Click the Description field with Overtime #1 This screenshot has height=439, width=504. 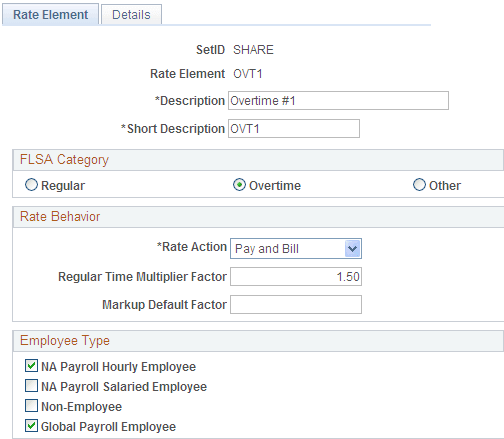pos(338,101)
